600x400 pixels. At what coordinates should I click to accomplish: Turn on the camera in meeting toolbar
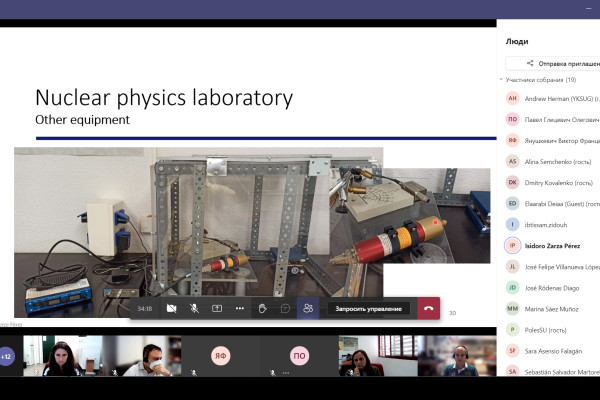tap(171, 309)
